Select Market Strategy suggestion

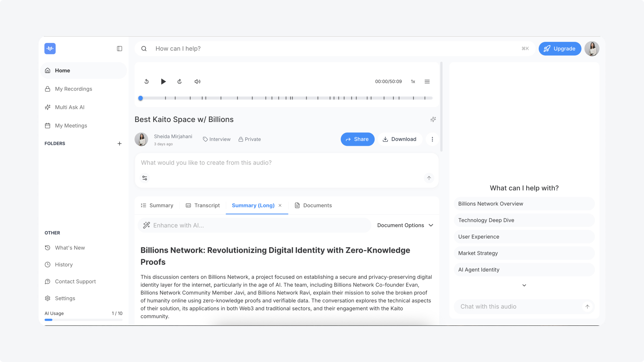click(524, 253)
